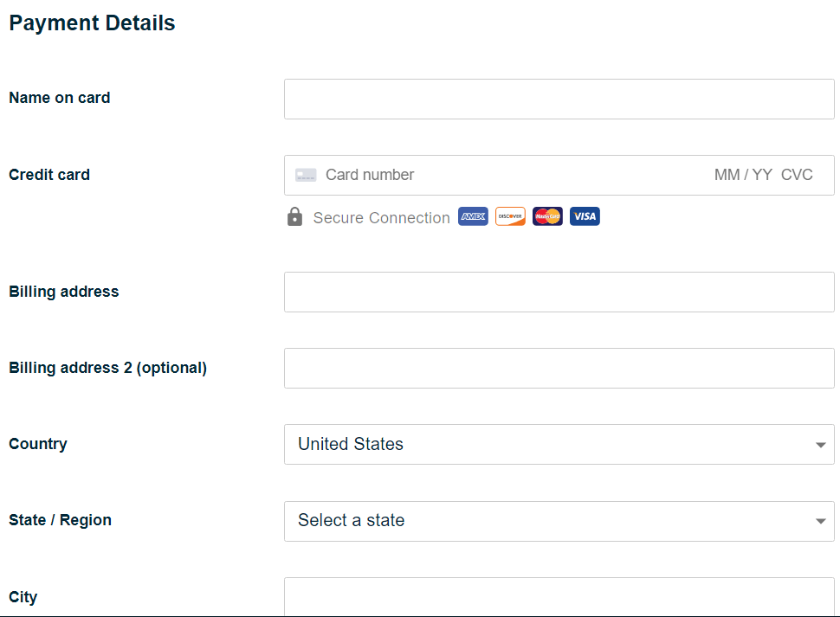Click the State / Region dropdown arrow
840x617 pixels.
point(820,521)
